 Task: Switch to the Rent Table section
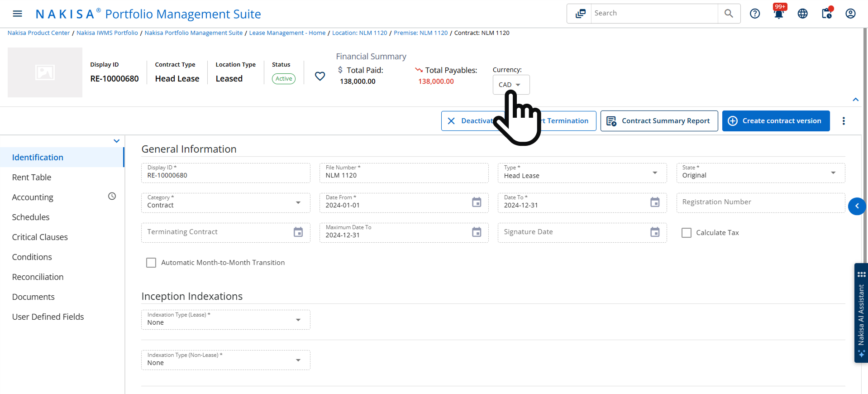(32, 178)
